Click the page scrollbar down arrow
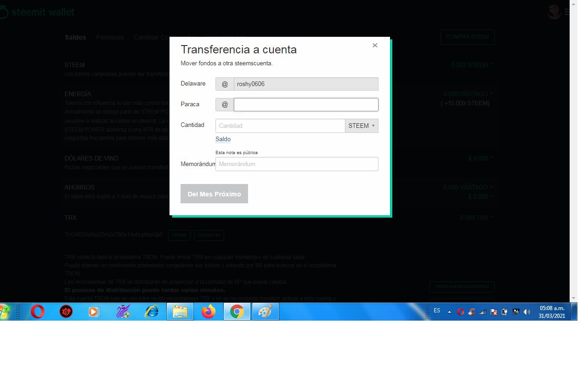Viewport: 588px width, 368px height. (573, 298)
